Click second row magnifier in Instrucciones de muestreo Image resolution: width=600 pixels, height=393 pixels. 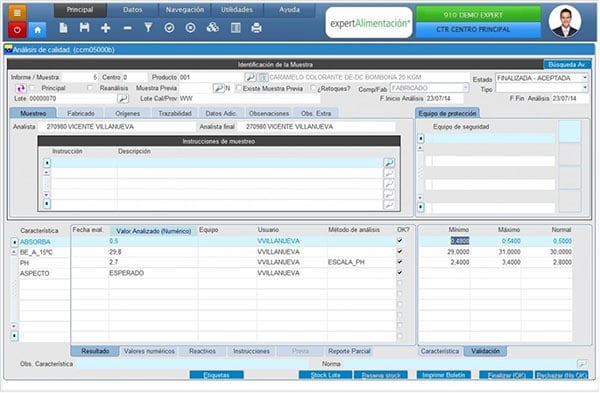pos(389,173)
